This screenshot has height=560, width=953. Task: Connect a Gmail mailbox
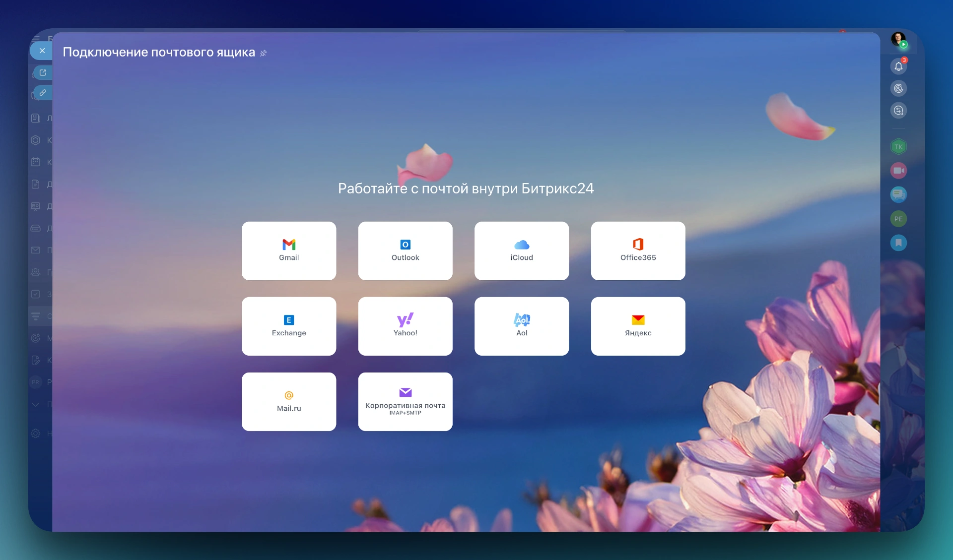(x=289, y=250)
